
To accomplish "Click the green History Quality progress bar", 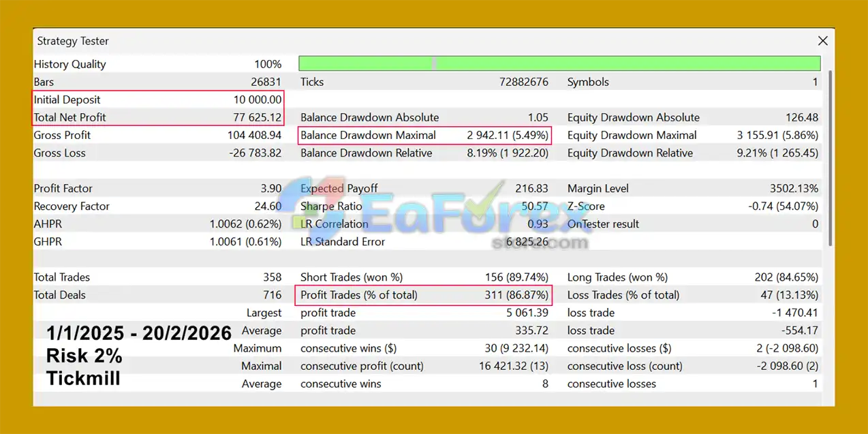I will pyautogui.click(x=559, y=64).
